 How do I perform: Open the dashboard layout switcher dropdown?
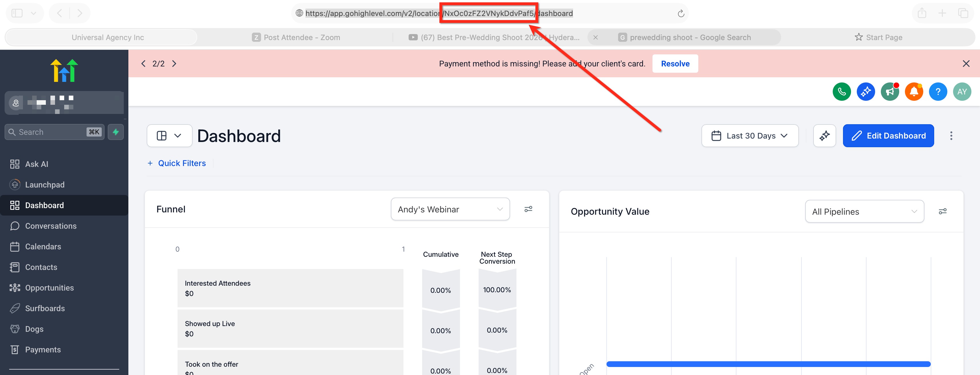point(169,136)
